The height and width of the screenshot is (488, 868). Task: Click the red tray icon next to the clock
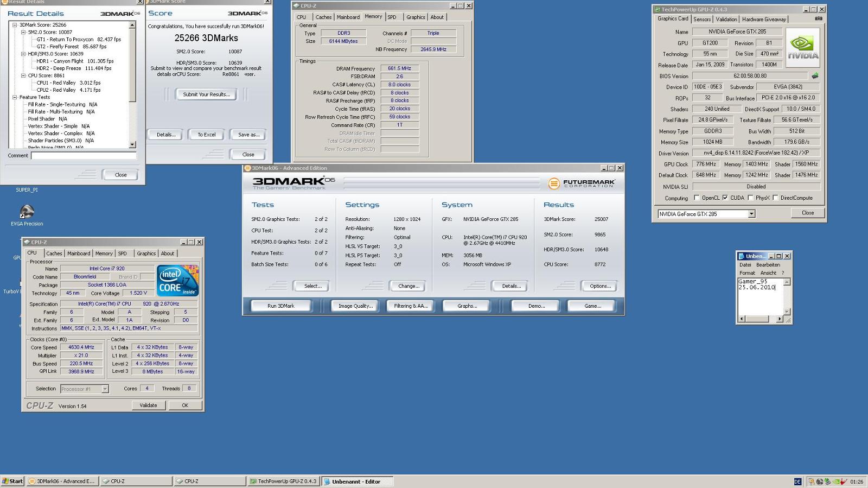(x=844, y=481)
